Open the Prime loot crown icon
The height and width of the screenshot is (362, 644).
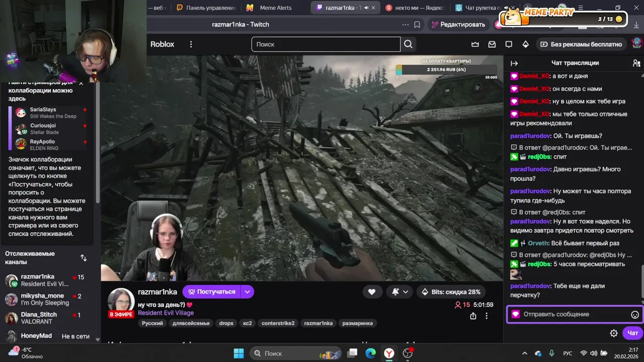pos(475,44)
